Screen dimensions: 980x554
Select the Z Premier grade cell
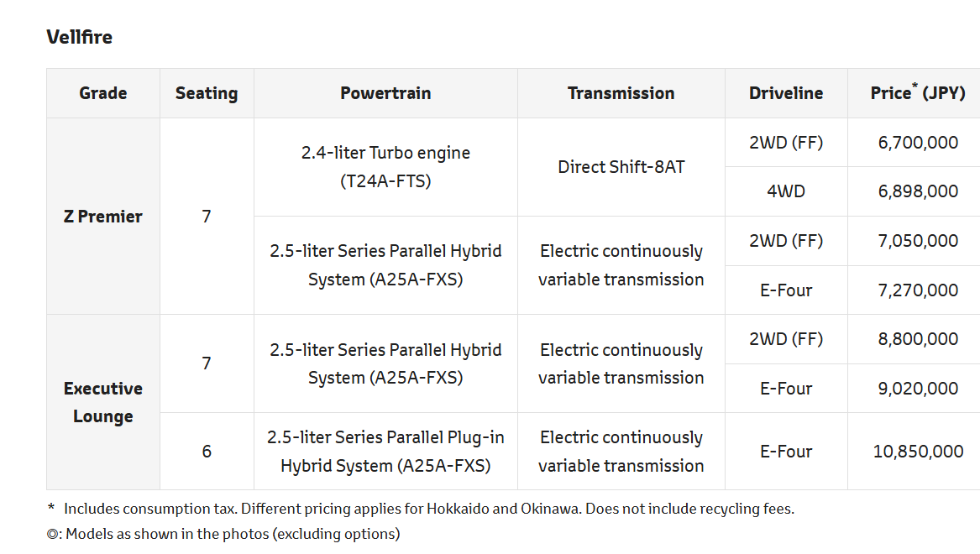pos(103,216)
